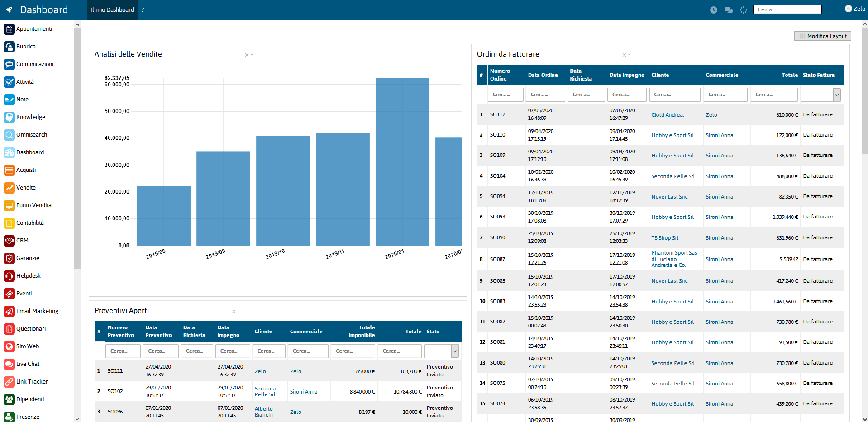Open the Zelo user menu
Image resolution: width=868 pixels, height=422 pixels.
pos(855,9)
